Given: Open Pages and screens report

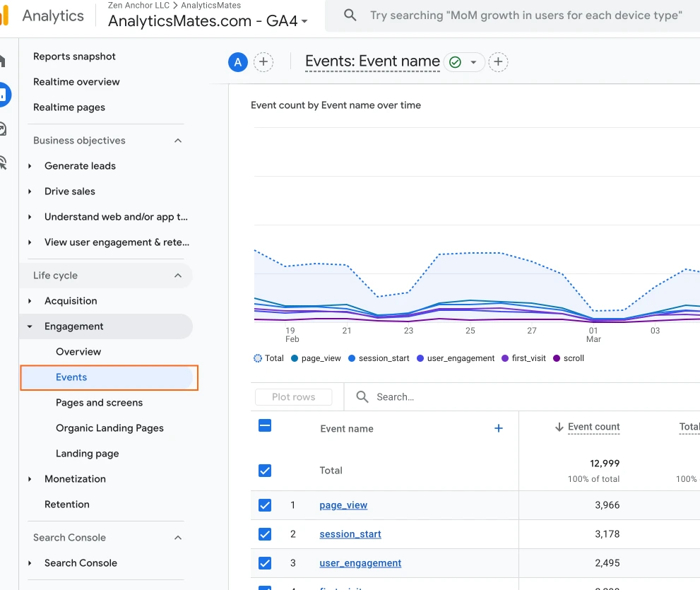Looking at the screenshot, I should pos(99,403).
